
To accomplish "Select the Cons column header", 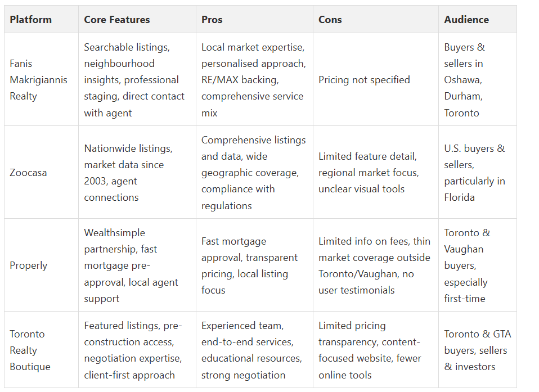I will 330,20.
